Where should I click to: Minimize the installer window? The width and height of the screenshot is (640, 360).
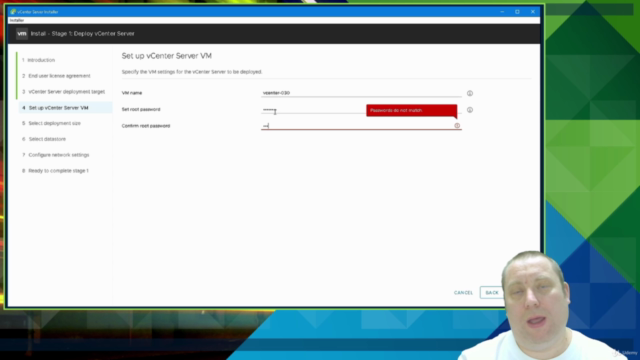(x=502, y=12)
